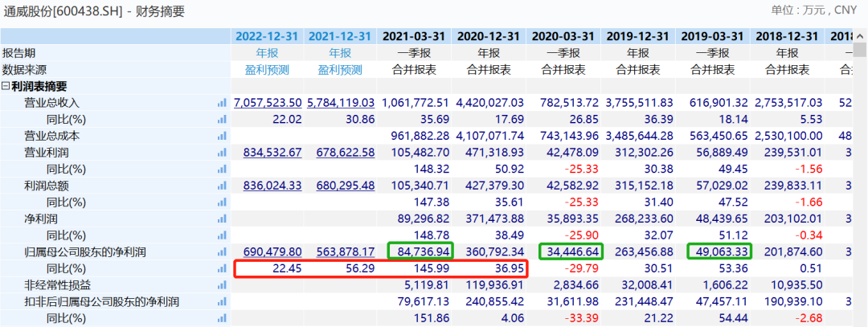Select the 2021-03-31 column header
The width and height of the screenshot is (868, 327).
(x=414, y=36)
